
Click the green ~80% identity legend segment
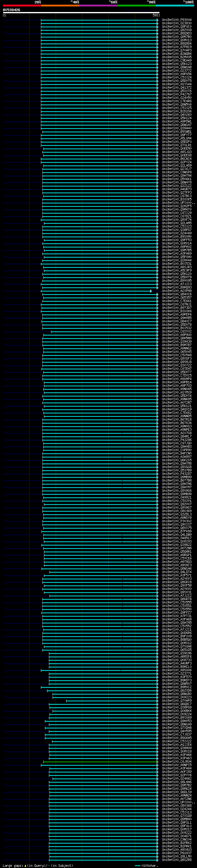tap(137, 6)
